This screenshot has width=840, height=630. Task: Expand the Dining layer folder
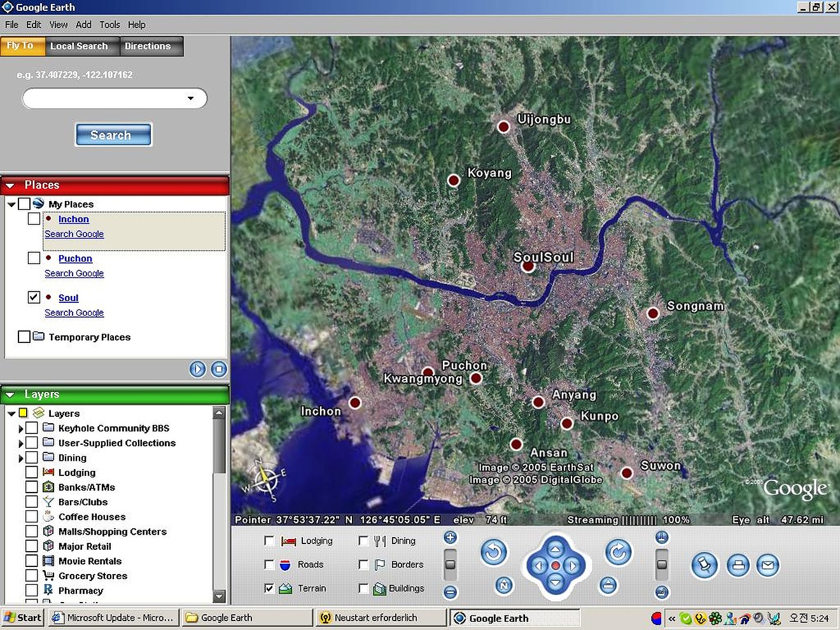(21, 458)
